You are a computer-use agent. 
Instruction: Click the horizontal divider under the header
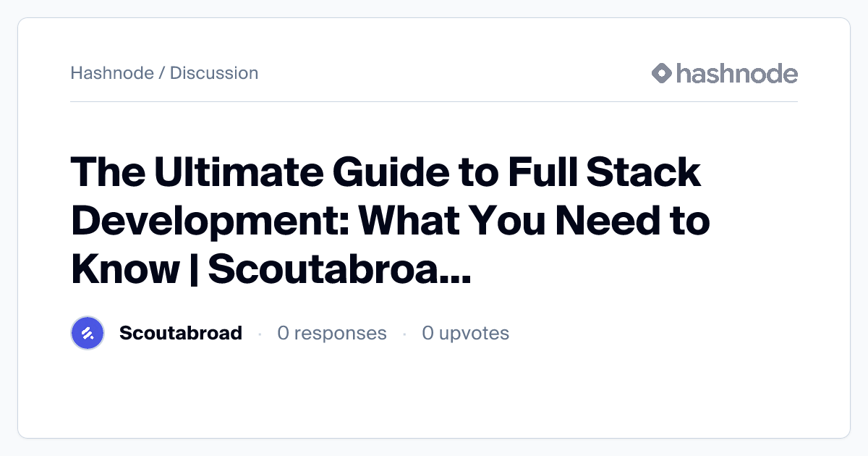tap(434, 102)
